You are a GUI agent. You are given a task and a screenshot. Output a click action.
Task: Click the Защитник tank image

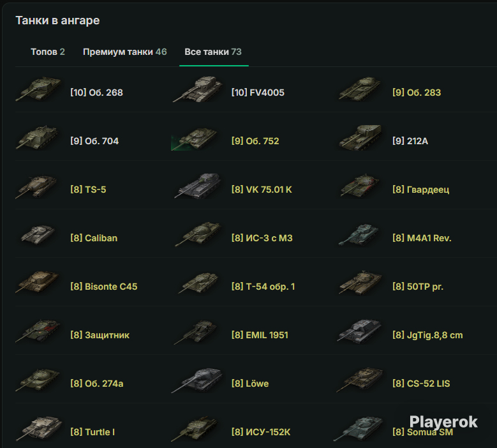point(38,331)
